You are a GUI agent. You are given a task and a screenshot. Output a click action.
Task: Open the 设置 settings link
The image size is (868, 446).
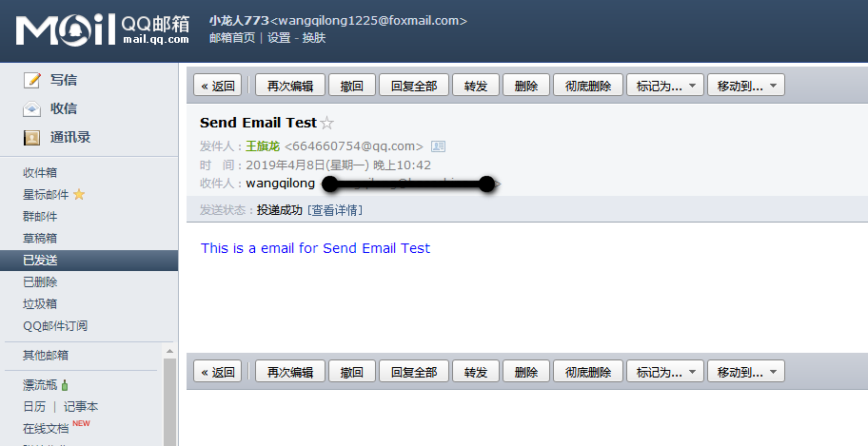point(279,38)
